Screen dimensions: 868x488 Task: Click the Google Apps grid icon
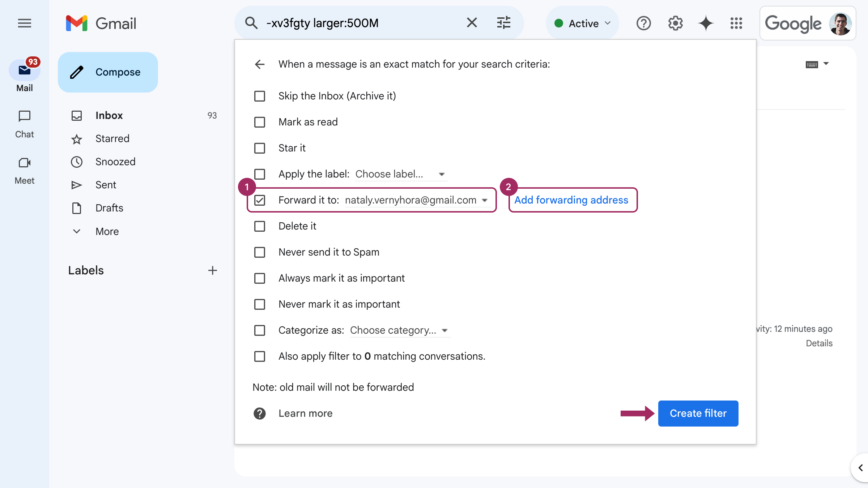(x=736, y=23)
